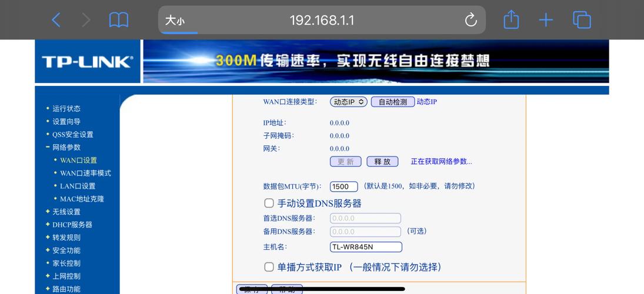Click the 主机名 field TL-WR845N
Screen dimensions: 644x294
[366, 247]
